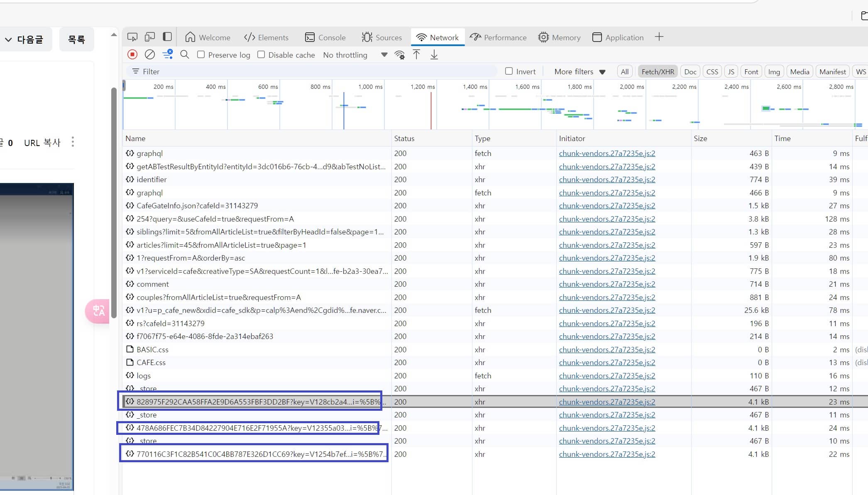This screenshot has height=495, width=868.
Task: Select the articles?limit=45 request row
Action: click(257, 245)
